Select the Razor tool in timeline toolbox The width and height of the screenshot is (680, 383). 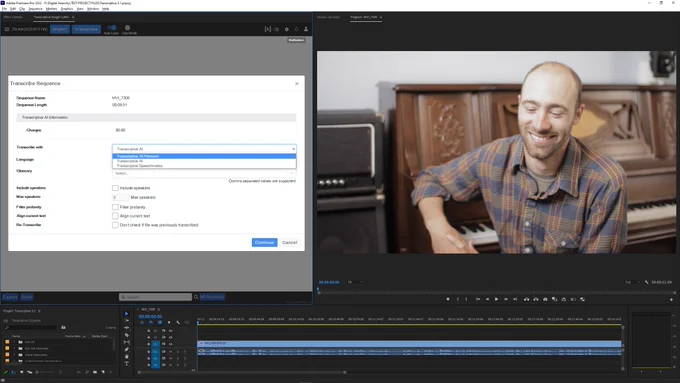[127, 335]
